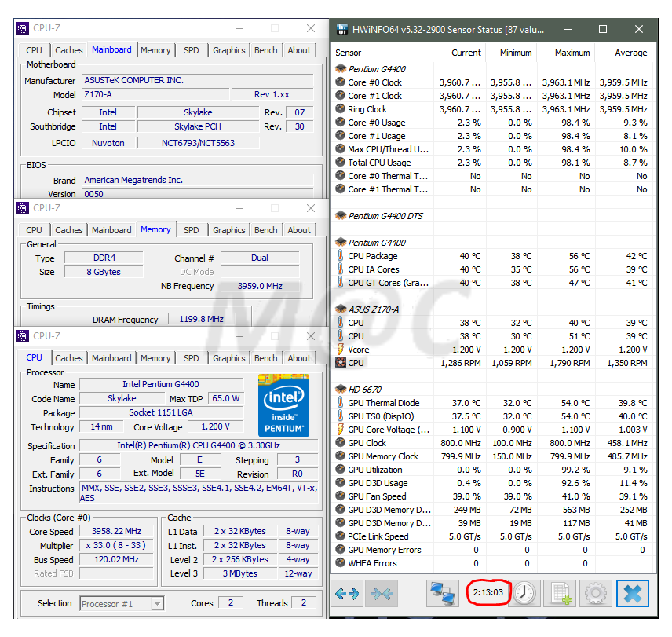This screenshot has height=637, width=672.
Task: Click the blue X close sensors button
Action: [633, 593]
